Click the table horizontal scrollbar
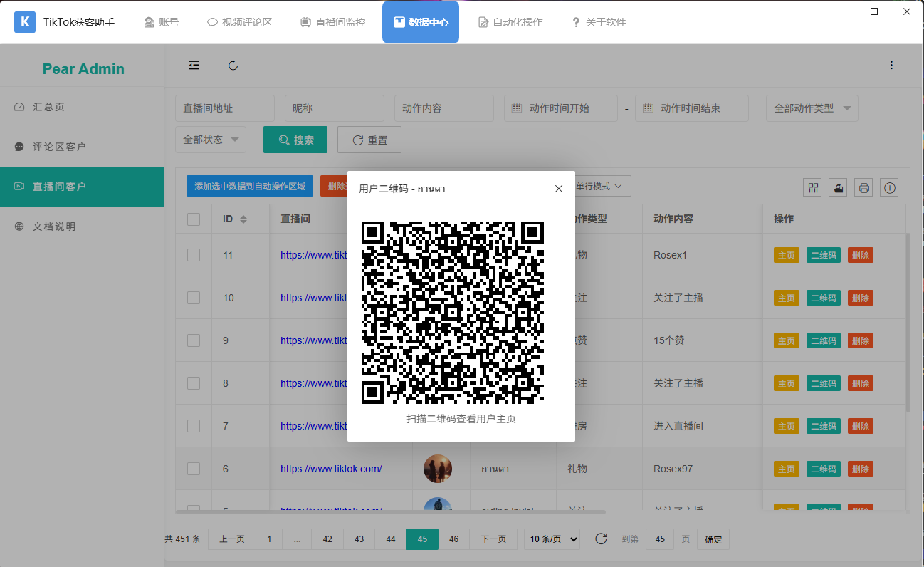 390,511
